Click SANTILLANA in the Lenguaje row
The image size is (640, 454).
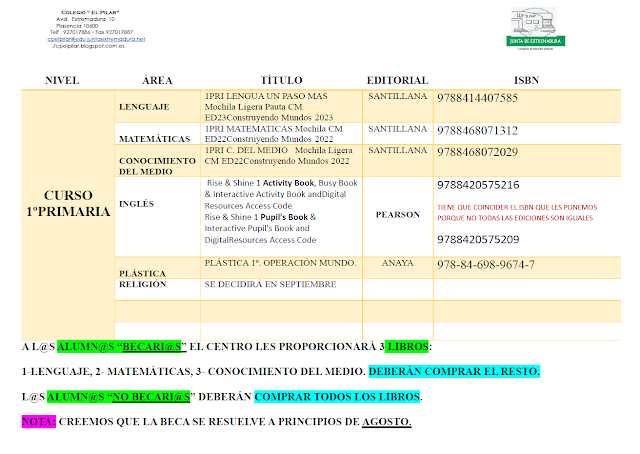pos(398,96)
